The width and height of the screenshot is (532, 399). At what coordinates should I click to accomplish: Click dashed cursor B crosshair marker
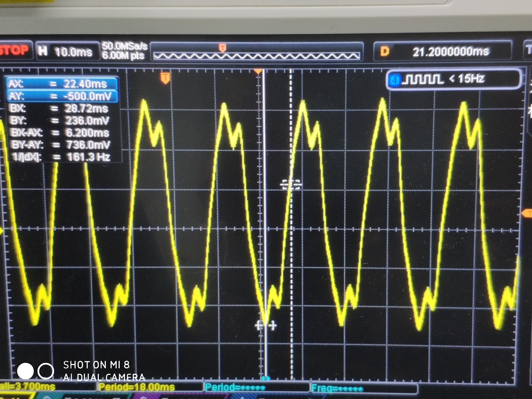(x=291, y=185)
